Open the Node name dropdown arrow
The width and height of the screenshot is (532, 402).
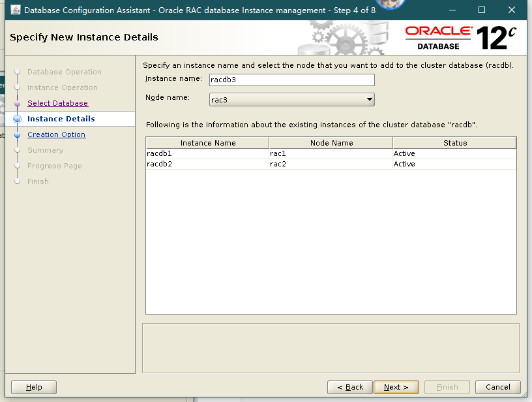coord(370,99)
